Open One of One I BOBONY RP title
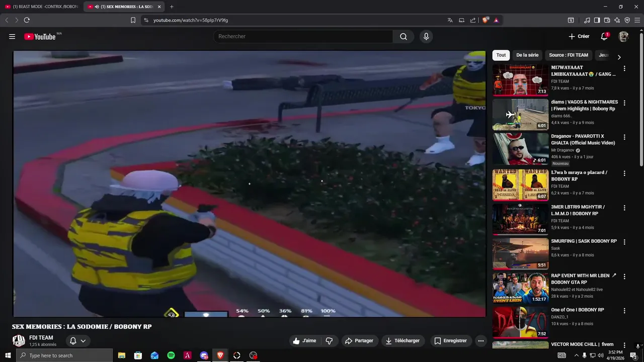This screenshot has width=644, height=362. coord(578,310)
